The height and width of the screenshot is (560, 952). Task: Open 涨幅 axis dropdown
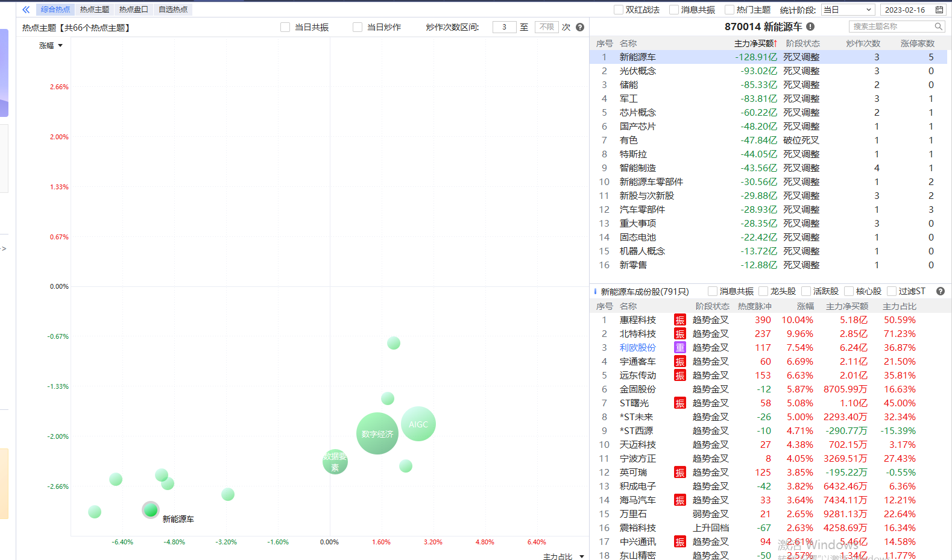[x=51, y=45]
